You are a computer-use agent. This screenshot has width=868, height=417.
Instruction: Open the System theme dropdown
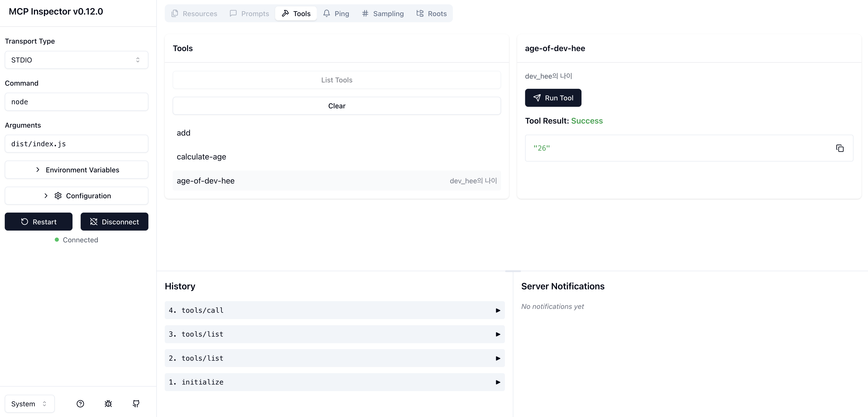click(x=29, y=404)
